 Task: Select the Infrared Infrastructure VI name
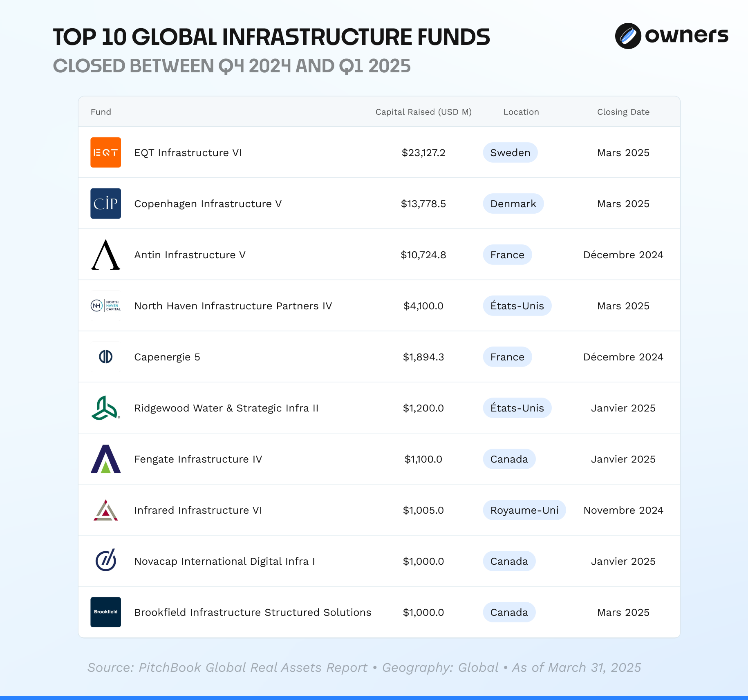(x=198, y=510)
